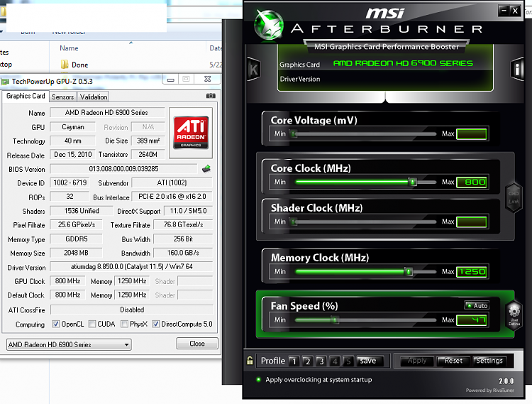Select Afterburner profile slot 3
The height and width of the screenshot is (404, 532).
coord(321,361)
